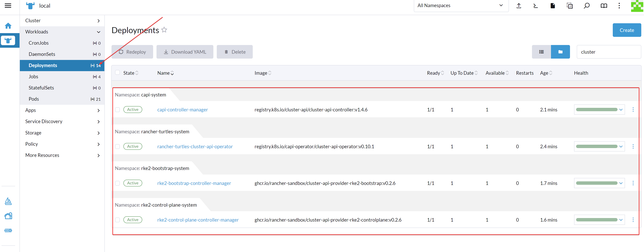Open Global Settings network icon in sidebar
The height and width of the screenshot is (252, 644).
(x=8, y=230)
